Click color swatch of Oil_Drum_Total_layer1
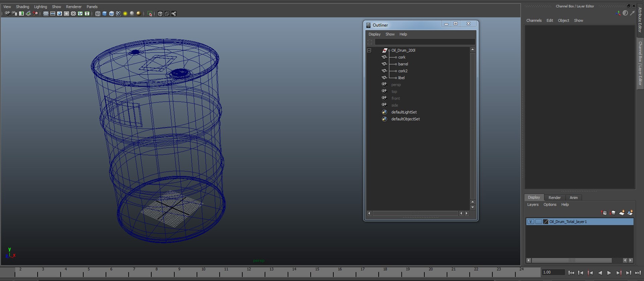Image resolution: width=644 pixels, height=281 pixels. click(545, 222)
